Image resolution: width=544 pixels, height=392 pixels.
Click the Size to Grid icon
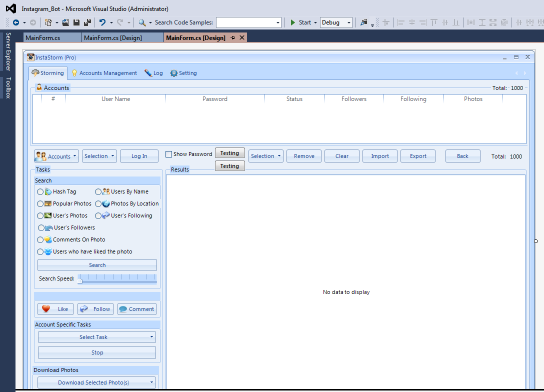pos(504,22)
